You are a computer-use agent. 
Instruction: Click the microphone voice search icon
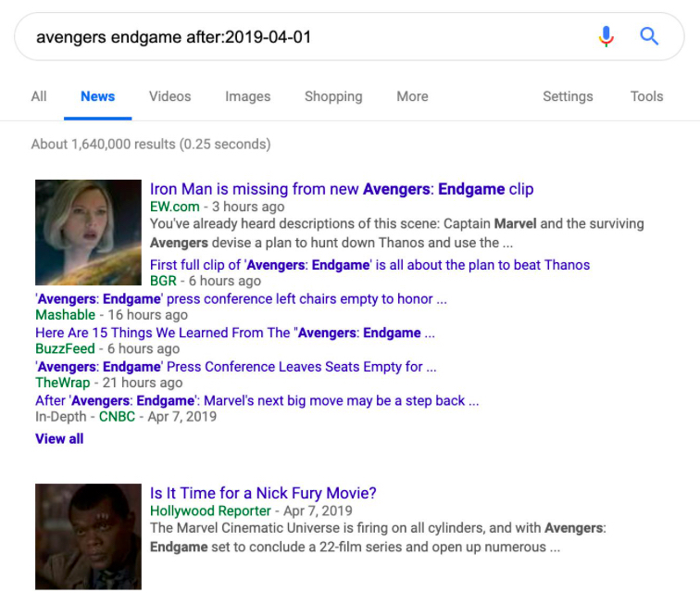[606, 36]
